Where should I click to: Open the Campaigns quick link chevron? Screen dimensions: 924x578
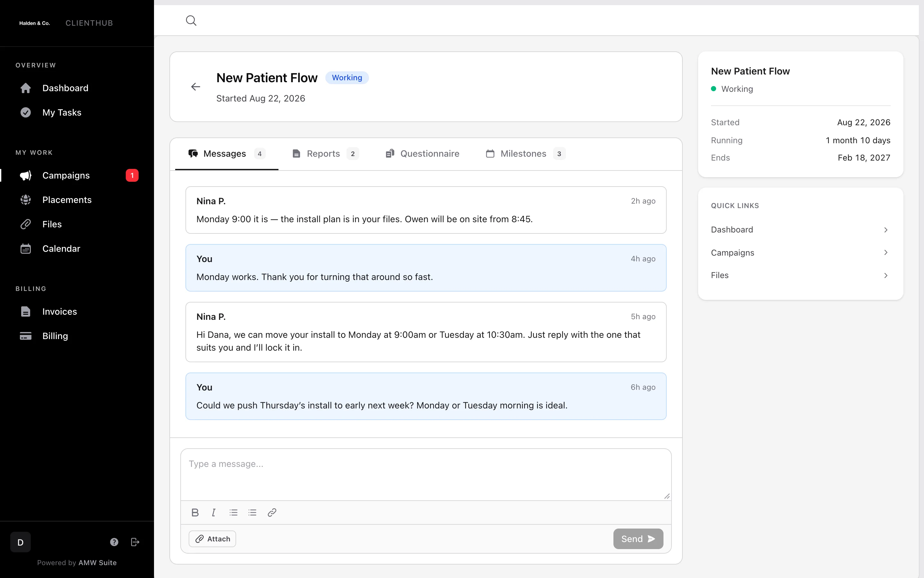pyautogui.click(x=886, y=252)
